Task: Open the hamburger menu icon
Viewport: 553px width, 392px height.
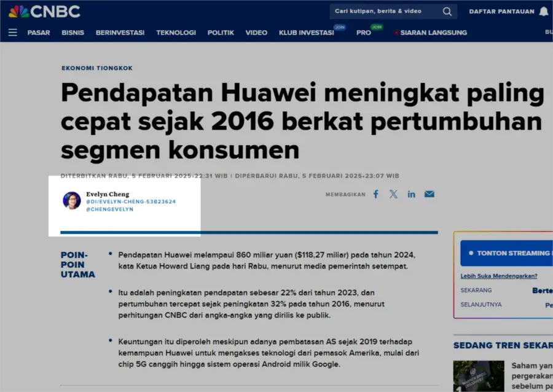Action: (x=13, y=33)
